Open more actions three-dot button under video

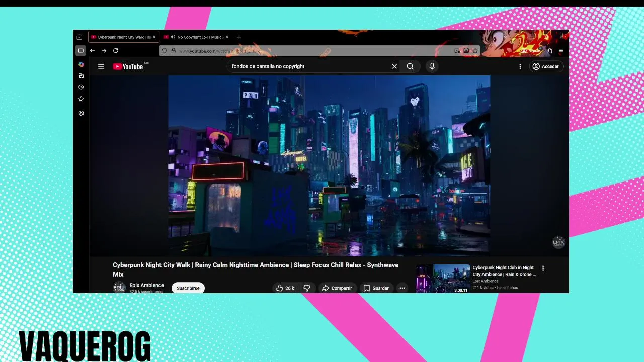(x=402, y=288)
